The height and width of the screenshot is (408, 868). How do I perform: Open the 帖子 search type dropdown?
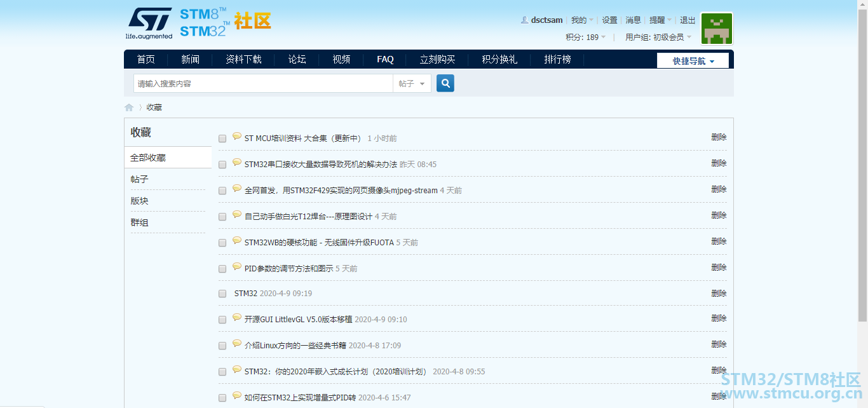(412, 83)
